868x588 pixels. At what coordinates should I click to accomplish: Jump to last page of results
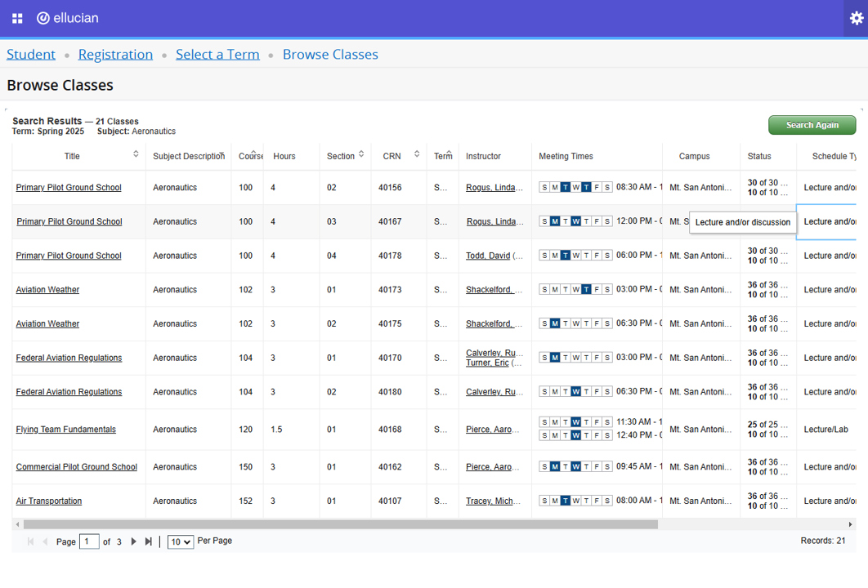pos(148,541)
